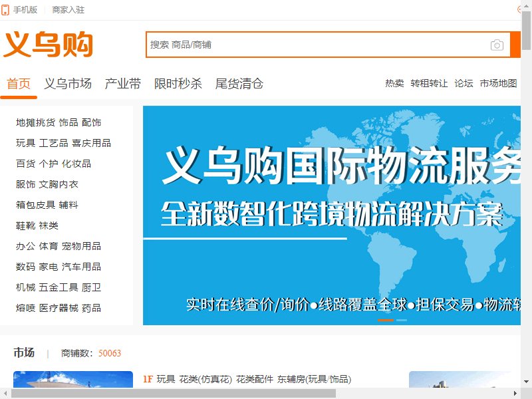Click the horizontal scrollbar right arrow
532x399 pixels.
point(515,394)
